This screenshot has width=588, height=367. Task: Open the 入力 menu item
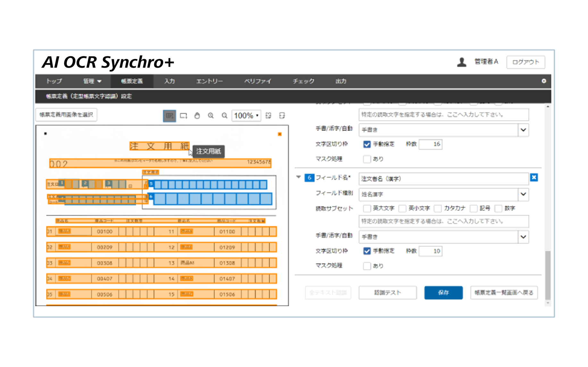[x=169, y=81]
